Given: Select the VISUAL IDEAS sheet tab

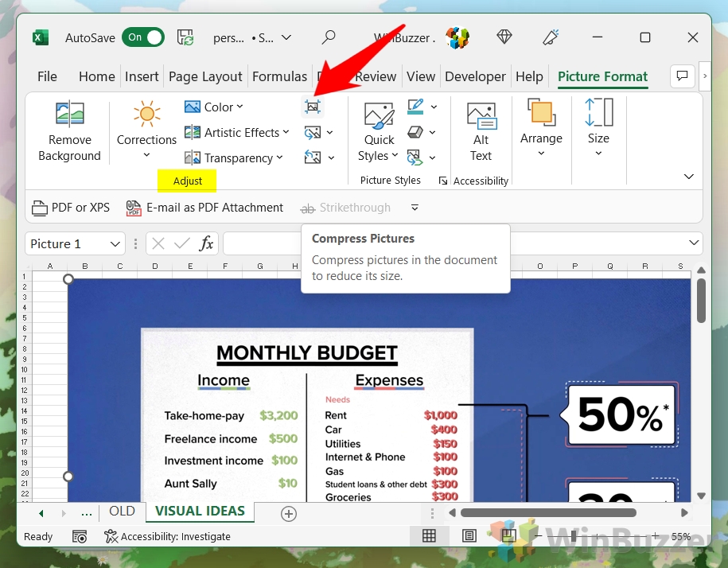Looking at the screenshot, I should pos(200,511).
